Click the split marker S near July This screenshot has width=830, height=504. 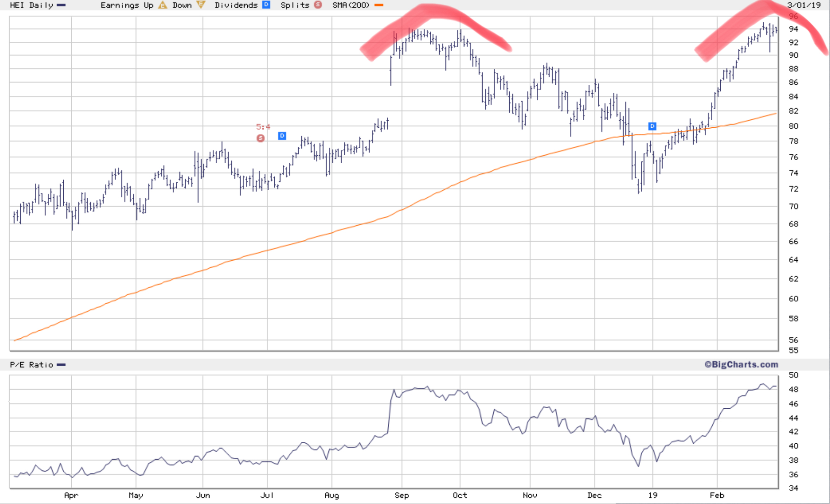coord(261,138)
